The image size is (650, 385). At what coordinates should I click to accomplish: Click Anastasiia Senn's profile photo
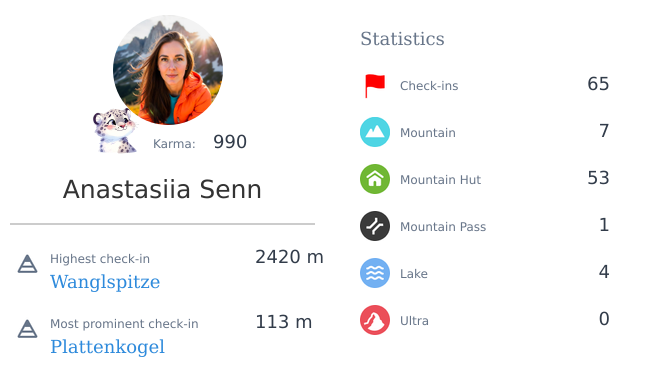pos(168,70)
